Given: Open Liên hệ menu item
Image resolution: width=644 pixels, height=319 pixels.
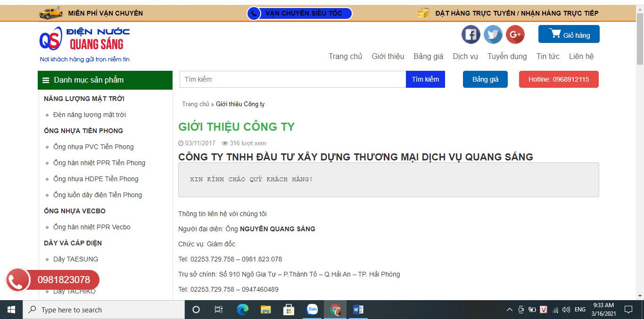Looking at the screenshot, I should click(581, 57).
